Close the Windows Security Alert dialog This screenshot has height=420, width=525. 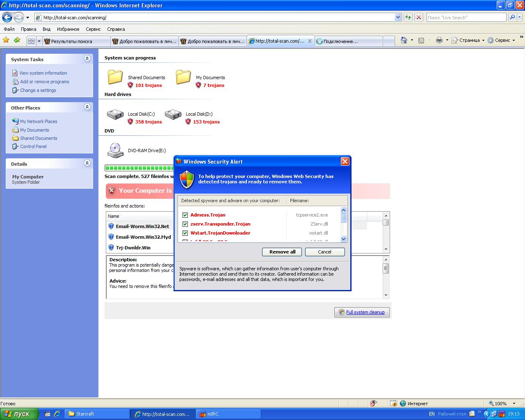345,161
